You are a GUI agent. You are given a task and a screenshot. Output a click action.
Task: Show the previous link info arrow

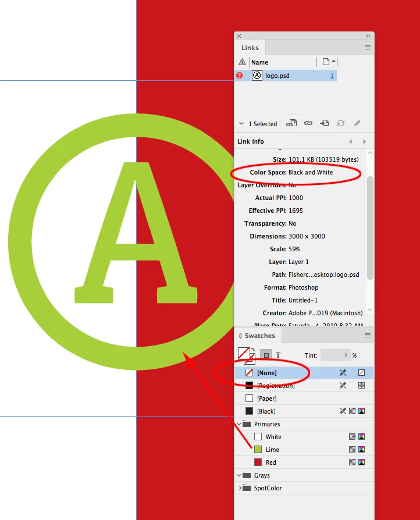pyautogui.click(x=350, y=141)
